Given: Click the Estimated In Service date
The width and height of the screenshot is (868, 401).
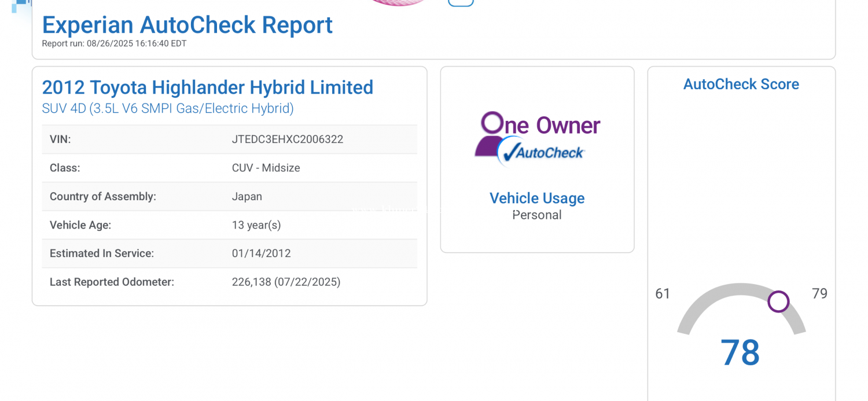Looking at the screenshot, I should 261,253.
